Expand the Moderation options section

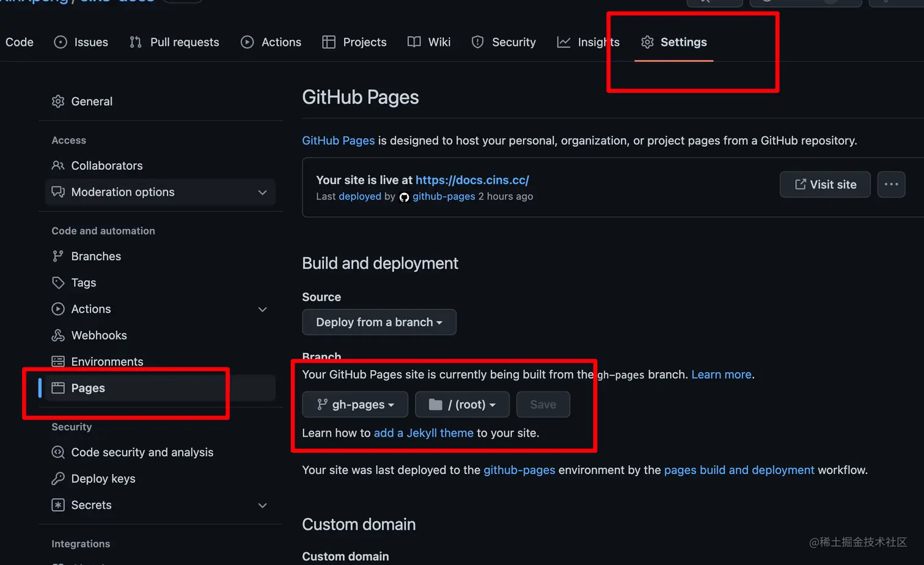pos(262,192)
